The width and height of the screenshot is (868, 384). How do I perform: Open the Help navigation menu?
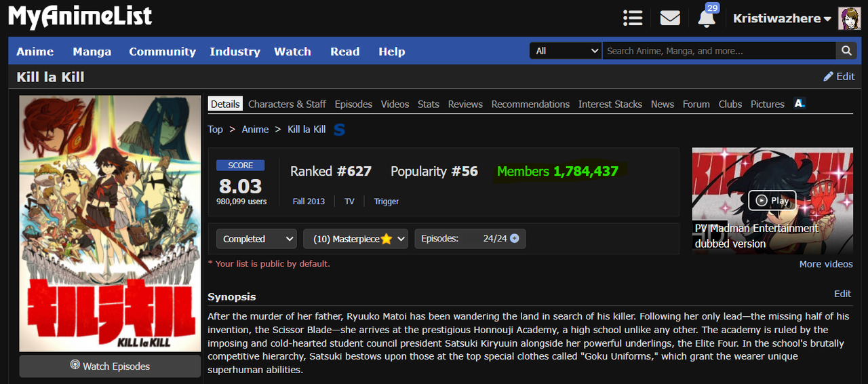click(x=391, y=52)
